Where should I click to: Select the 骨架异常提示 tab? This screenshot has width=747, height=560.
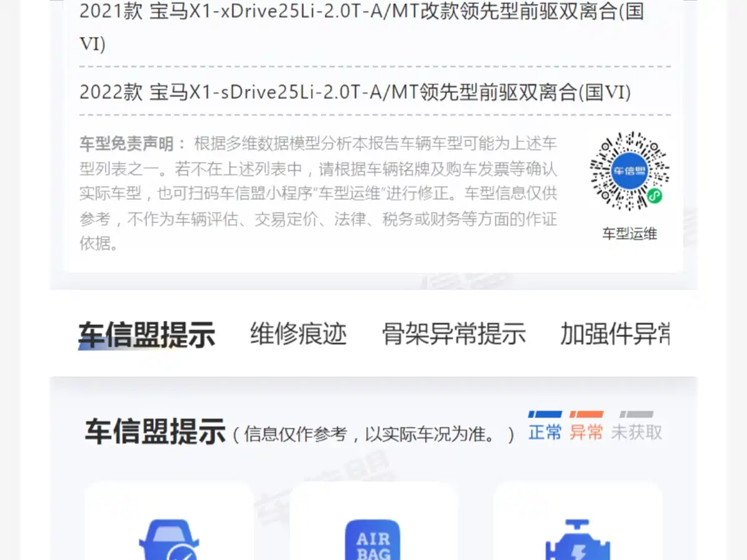click(454, 334)
